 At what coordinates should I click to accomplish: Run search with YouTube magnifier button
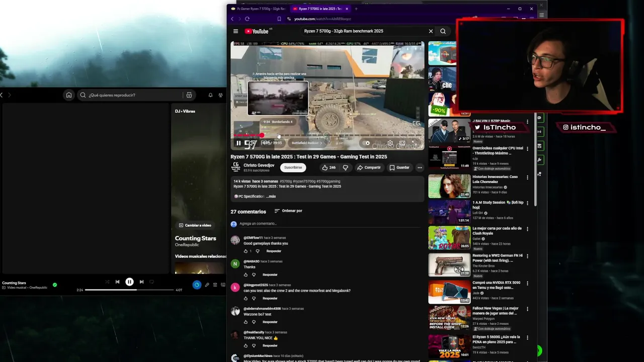click(x=443, y=31)
